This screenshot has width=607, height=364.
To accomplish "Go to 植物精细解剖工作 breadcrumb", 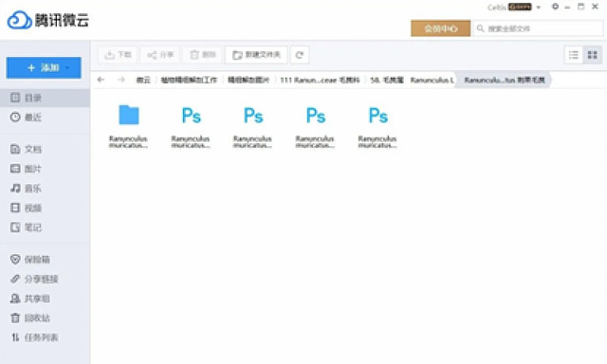I will [x=189, y=80].
